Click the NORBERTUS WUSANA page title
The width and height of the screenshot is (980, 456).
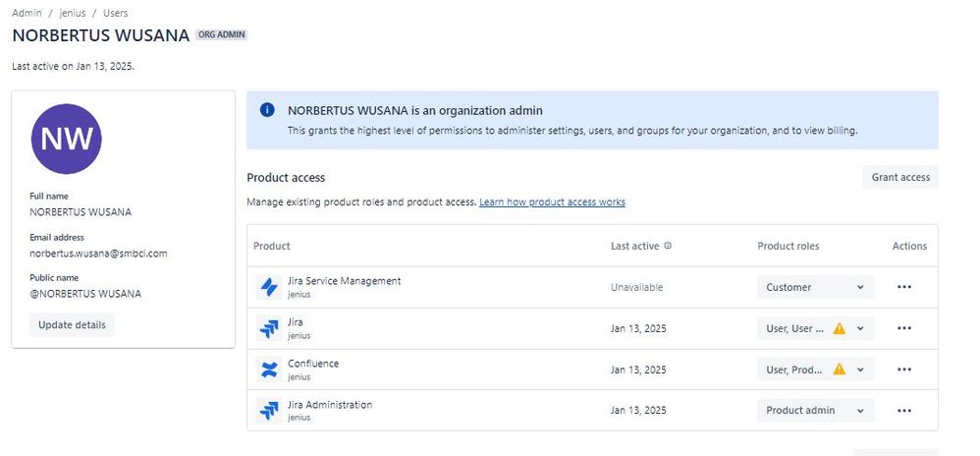pos(100,35)
